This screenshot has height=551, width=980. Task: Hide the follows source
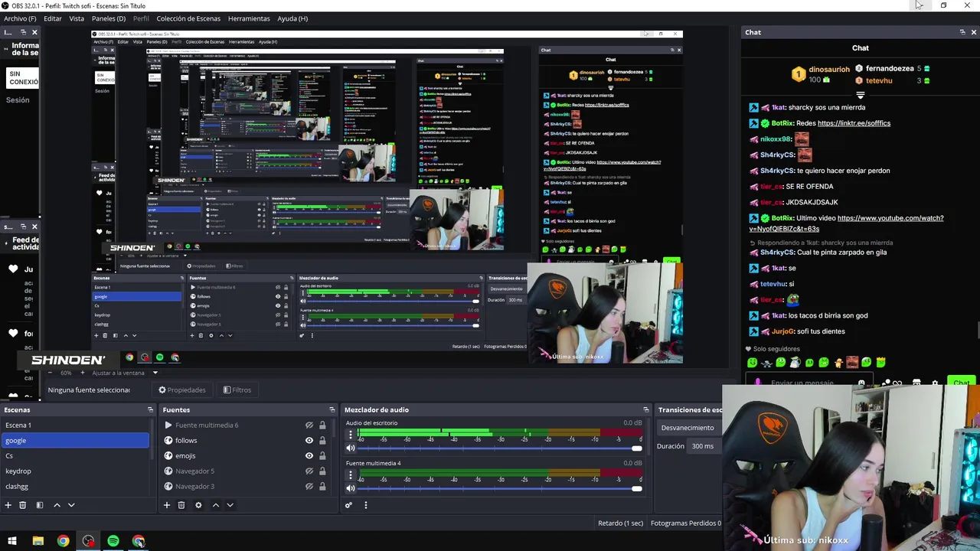pos(309,441)
